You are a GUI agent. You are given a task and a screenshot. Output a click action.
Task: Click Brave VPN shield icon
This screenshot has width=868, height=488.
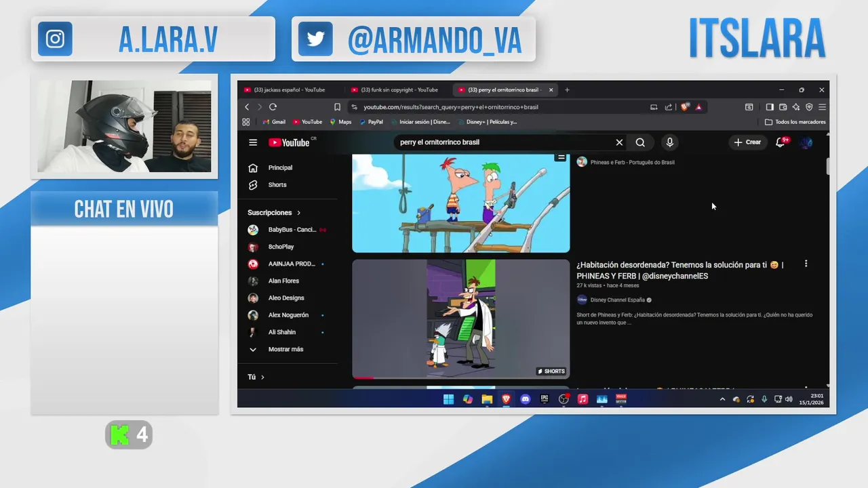[809, 107]
